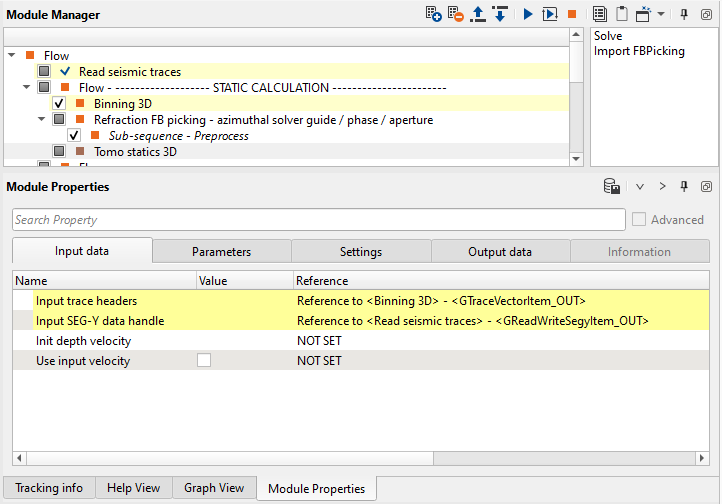Move the selected module down with arrow icon
The width and height of the screenshot is (722, 504).
click(500, 15)
